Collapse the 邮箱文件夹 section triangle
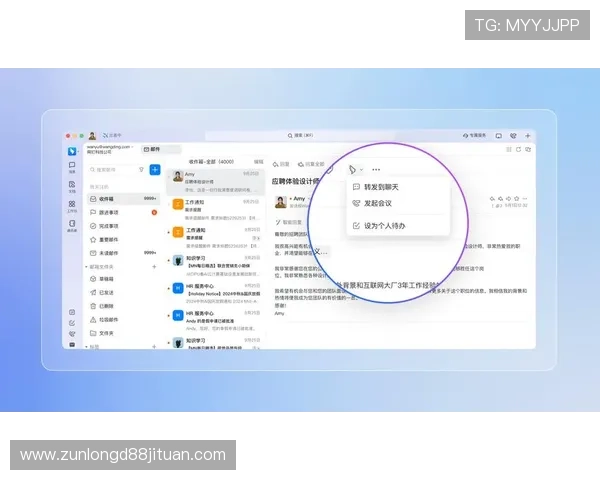 (x=86, y=266)
